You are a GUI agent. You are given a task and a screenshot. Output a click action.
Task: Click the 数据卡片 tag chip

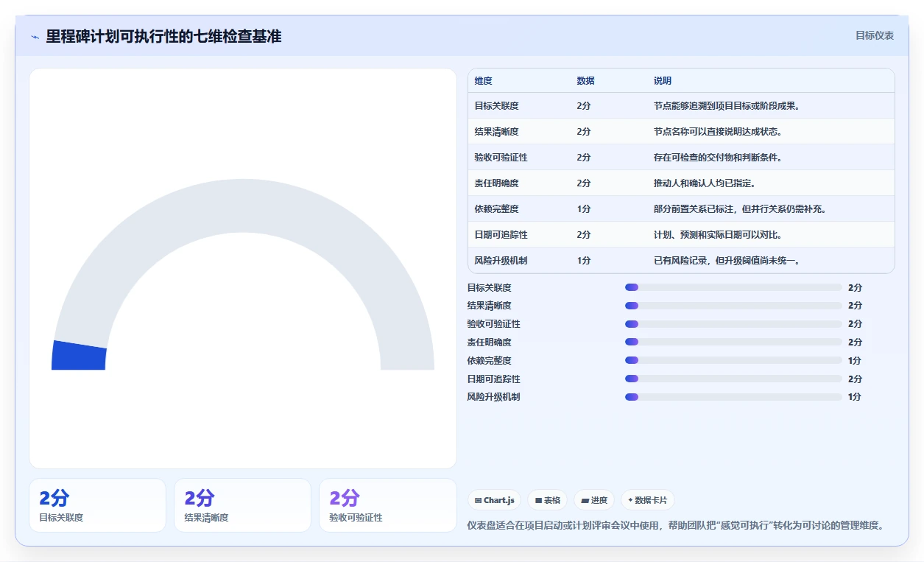pyautogui.click(x=647, y=500)
